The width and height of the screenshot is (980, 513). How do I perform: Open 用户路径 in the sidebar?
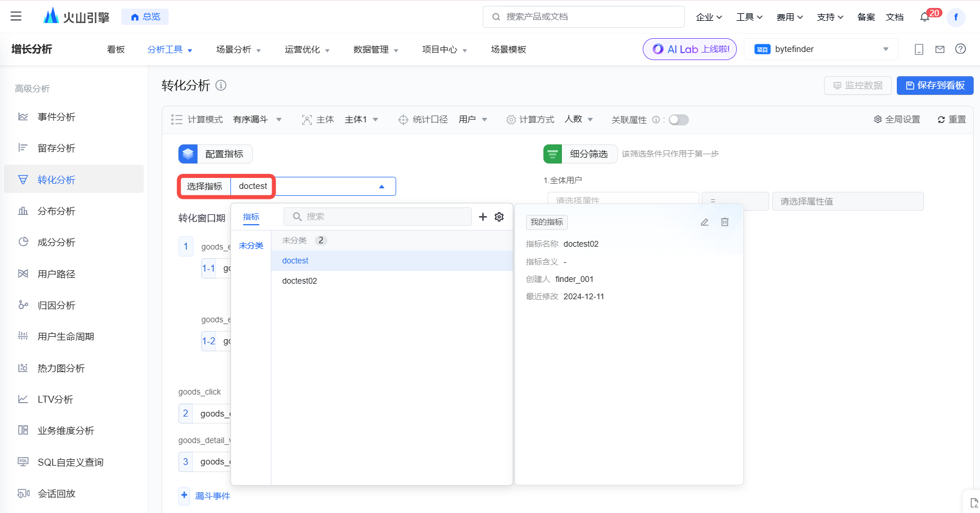click(x=74, y=274)
